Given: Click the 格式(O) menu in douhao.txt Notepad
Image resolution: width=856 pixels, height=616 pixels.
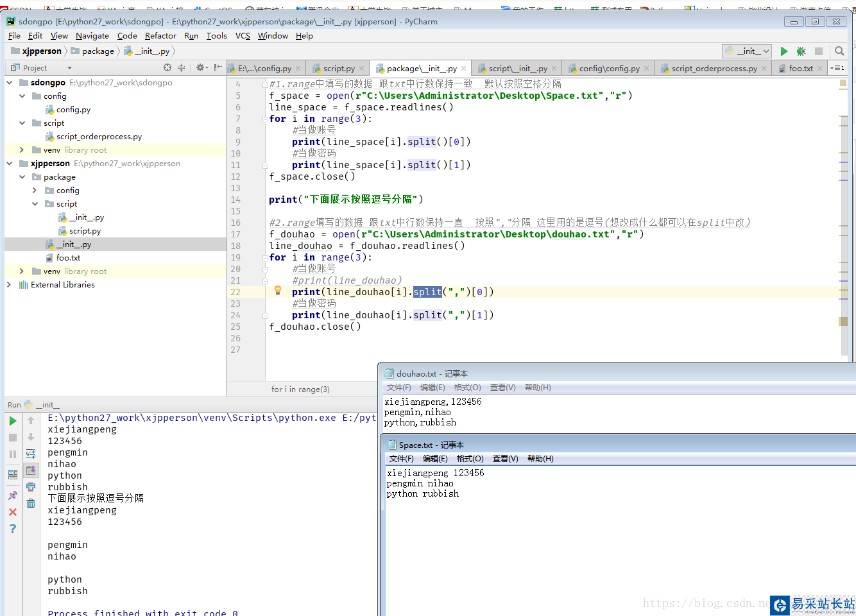Looking at the screenshot, I should click(x=467, y=388).
